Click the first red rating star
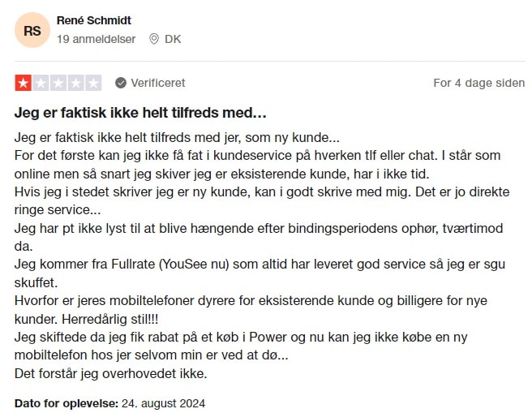532x413 pixels. (x=24, y=83)
